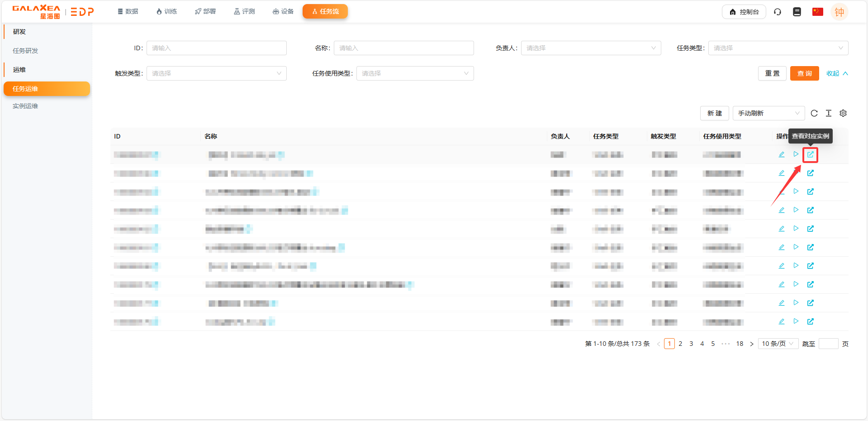
Task: Open column settings via the gear icon
Action: (843, 113)
